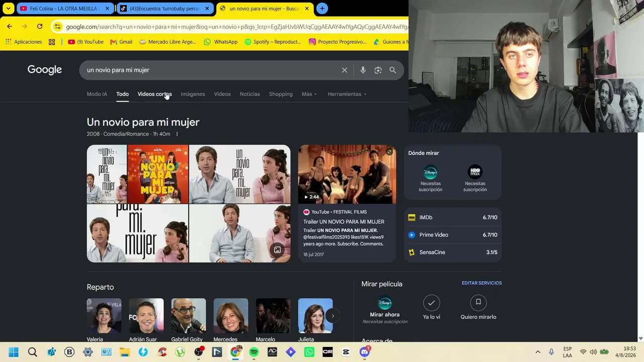Open the WhatsApp bookmark
Screen dimensions: 644x362
(220, 42)
